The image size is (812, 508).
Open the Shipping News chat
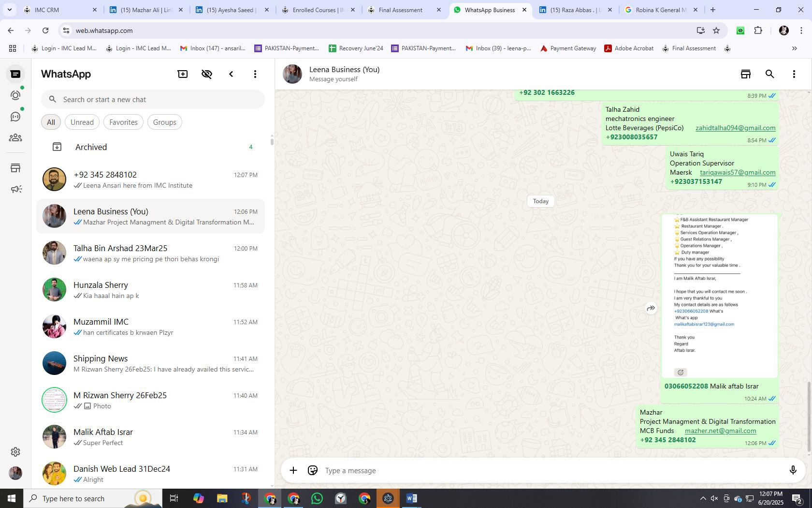pyautogui.click(x=151, y=363)
